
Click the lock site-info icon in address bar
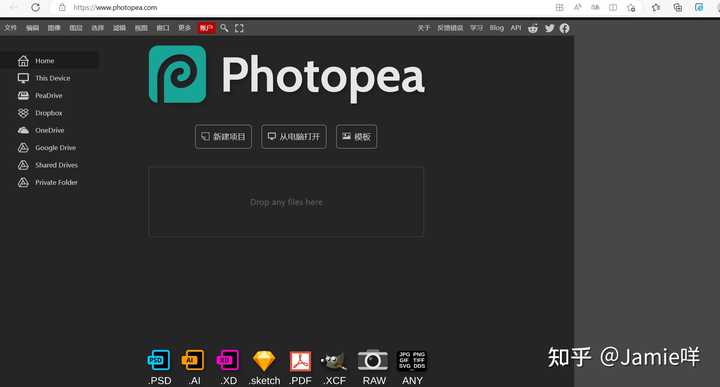[x=62, y=7]
